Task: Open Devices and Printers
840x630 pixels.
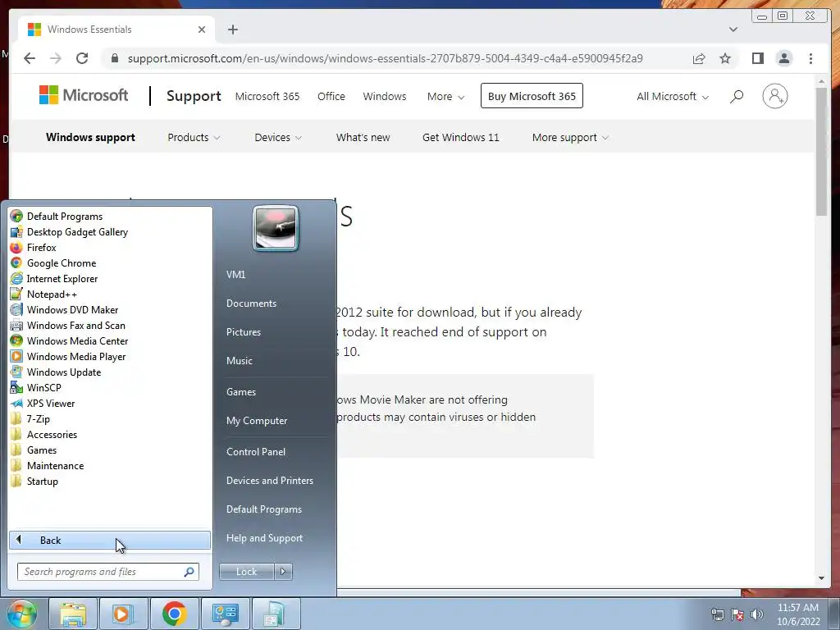Action: pos(269,481)
